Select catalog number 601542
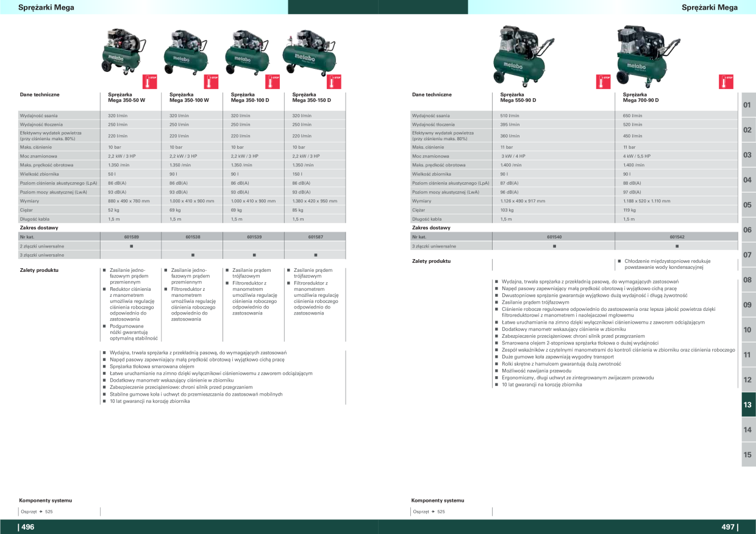Image resolution: width=756 pixels, height=534 pixels. tap(677, 237)
